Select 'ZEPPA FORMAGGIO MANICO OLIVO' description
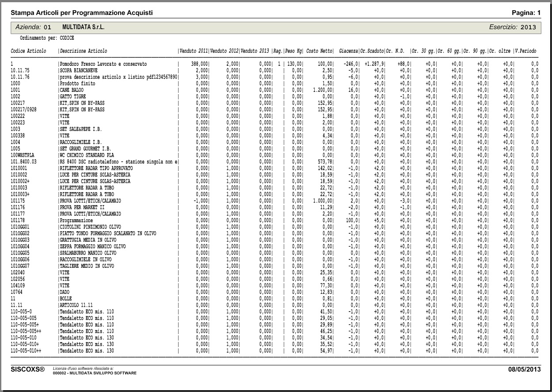The width and height of the screenshot is (552, 392). point(93,246)
